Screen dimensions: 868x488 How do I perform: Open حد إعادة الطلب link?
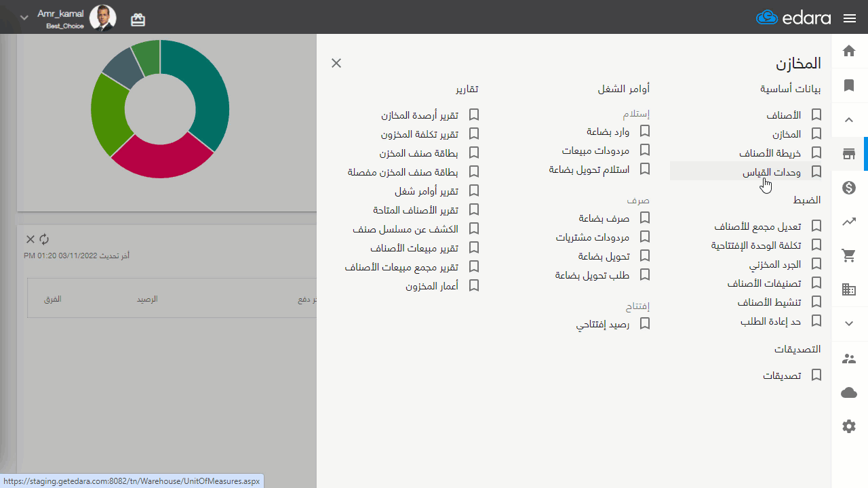tap(770, 321)
